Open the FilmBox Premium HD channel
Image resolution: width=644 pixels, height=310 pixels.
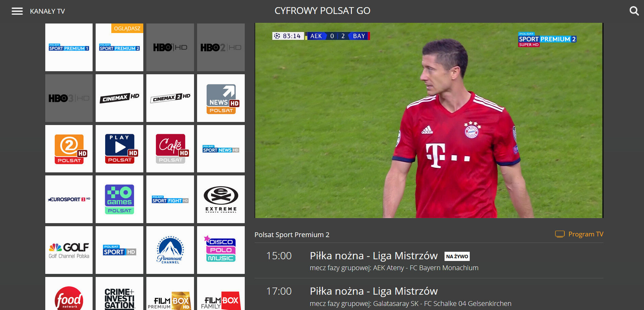[x=170, y=294]
